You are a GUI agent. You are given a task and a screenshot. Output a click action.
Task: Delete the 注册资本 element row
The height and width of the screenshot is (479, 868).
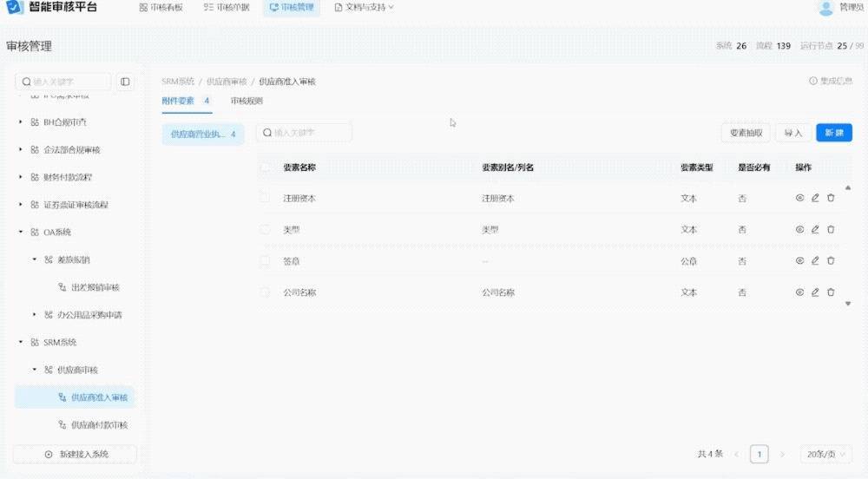(x=831, y=198)
